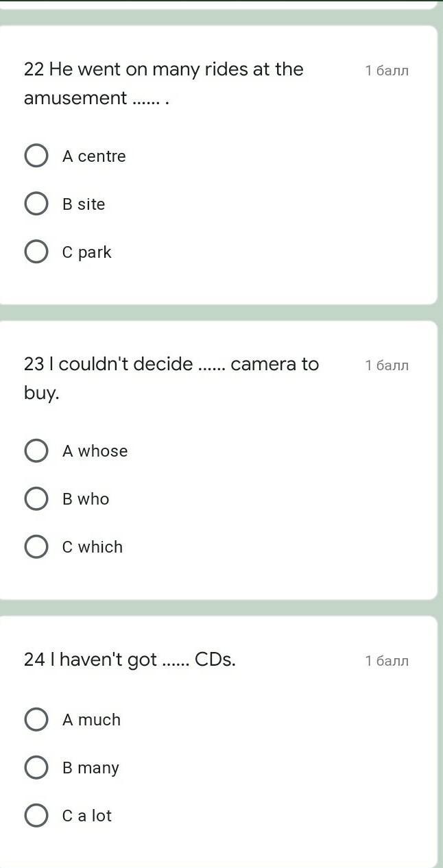443x868 pixels.
Task: Click the 'A centre' answer label text
Action: pyautogui.click(x=94, y=156)
